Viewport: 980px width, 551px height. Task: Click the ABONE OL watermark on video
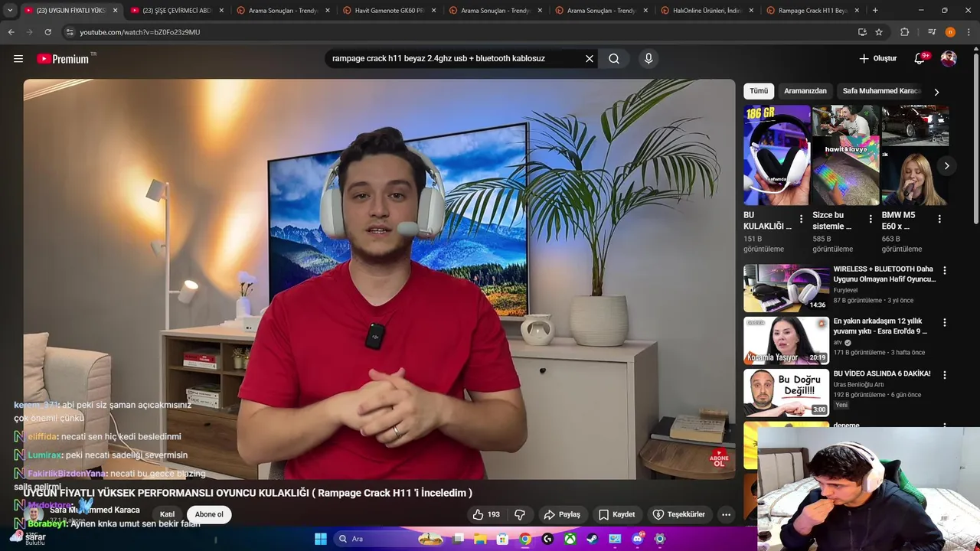click(x=718, y=458)
